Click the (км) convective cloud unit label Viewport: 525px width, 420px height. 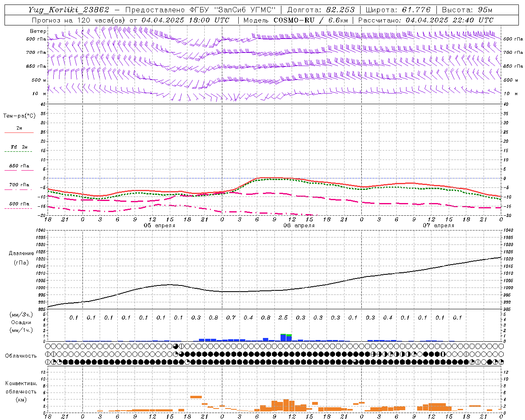pyautogui.click(x=21, y=399)
